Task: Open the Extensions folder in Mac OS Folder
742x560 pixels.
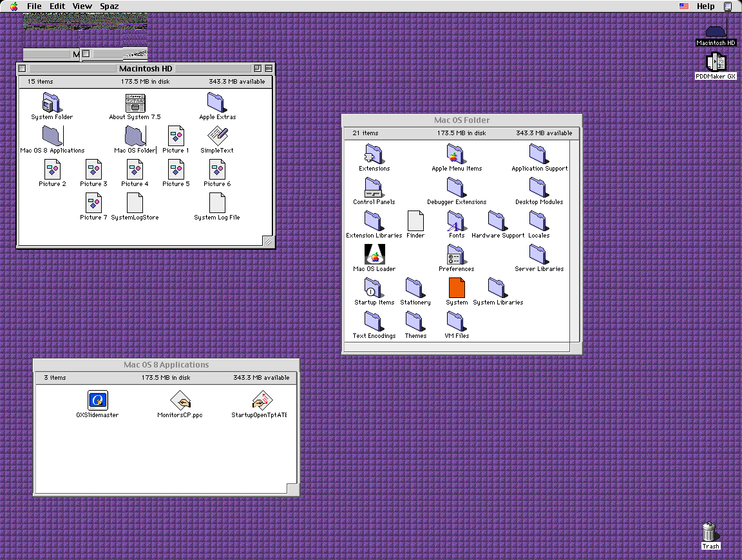Action: [374, 154]
